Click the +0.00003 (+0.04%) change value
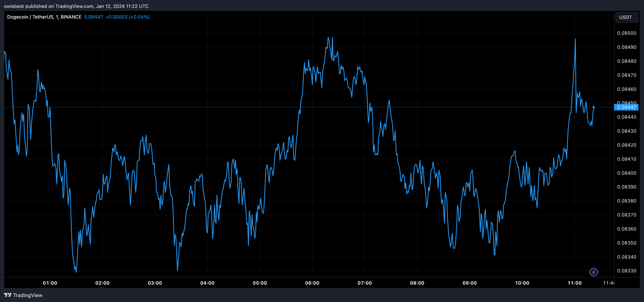644x302 pixels. (128, 17)
